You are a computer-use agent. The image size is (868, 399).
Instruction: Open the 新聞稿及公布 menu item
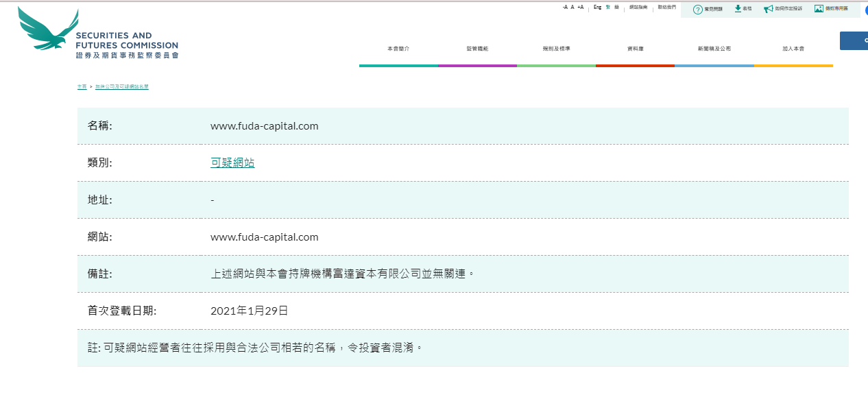[x=714, y=49]
